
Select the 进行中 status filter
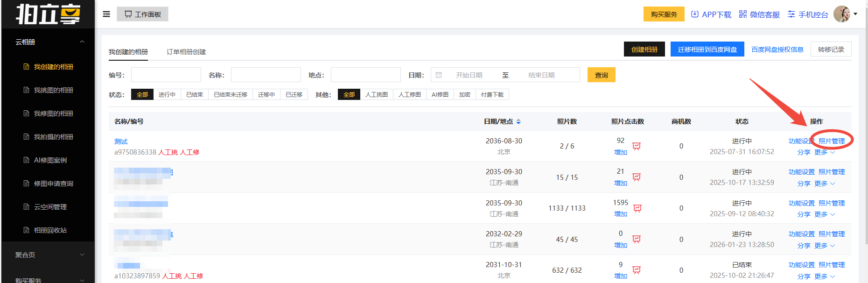(167, 95)
